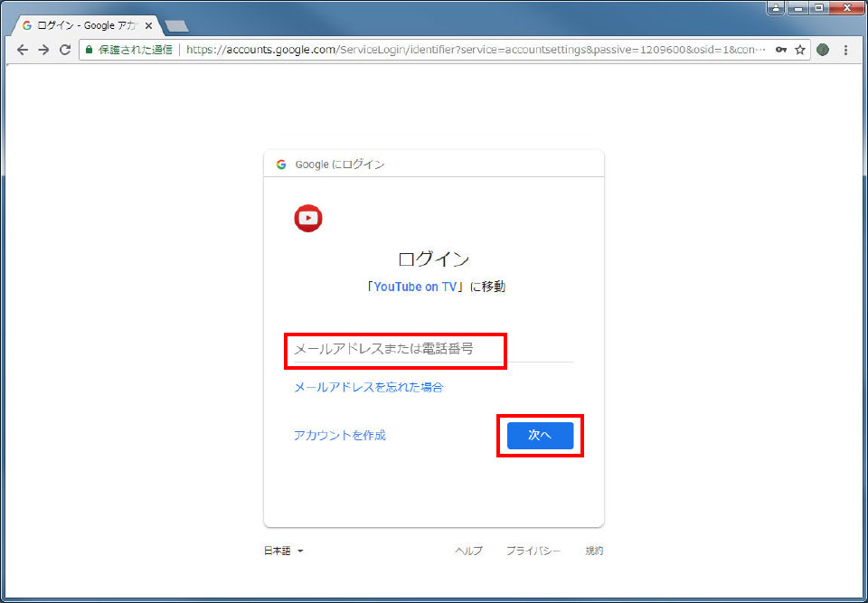
Task: Open the 規約 link
Action: coord(595,551)
